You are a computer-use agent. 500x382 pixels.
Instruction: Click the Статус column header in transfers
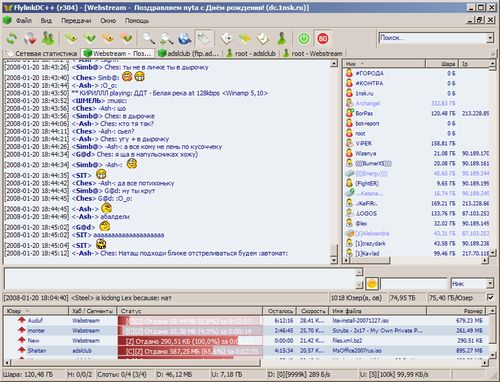coord(190,311)
